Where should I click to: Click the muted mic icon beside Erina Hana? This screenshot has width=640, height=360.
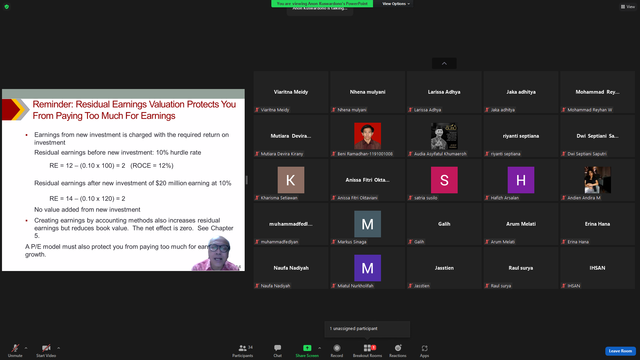564,242
